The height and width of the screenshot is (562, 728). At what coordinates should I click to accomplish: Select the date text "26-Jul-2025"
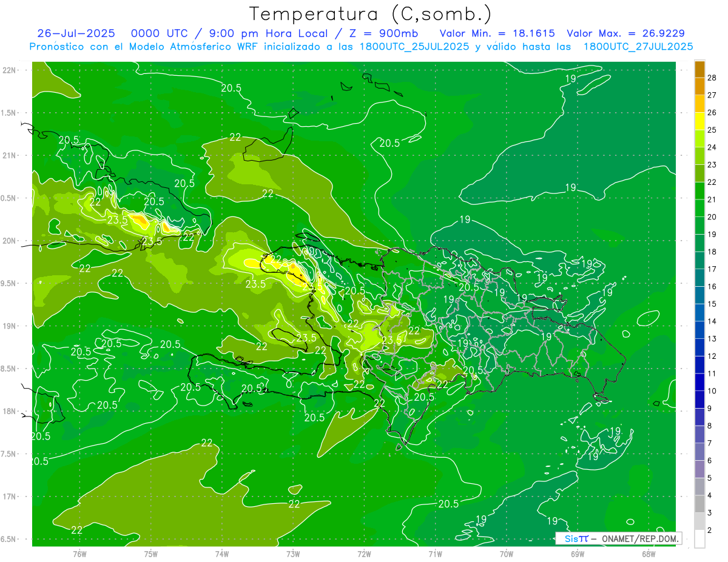pos(76,33)
